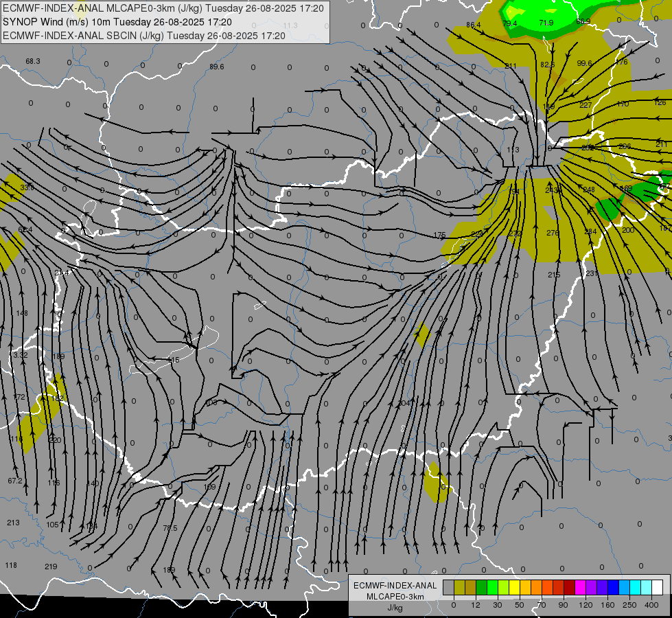Pick the dark maroon legend swatch
The height and width of the screenshot is (618, 672).
tap(570, 587)
